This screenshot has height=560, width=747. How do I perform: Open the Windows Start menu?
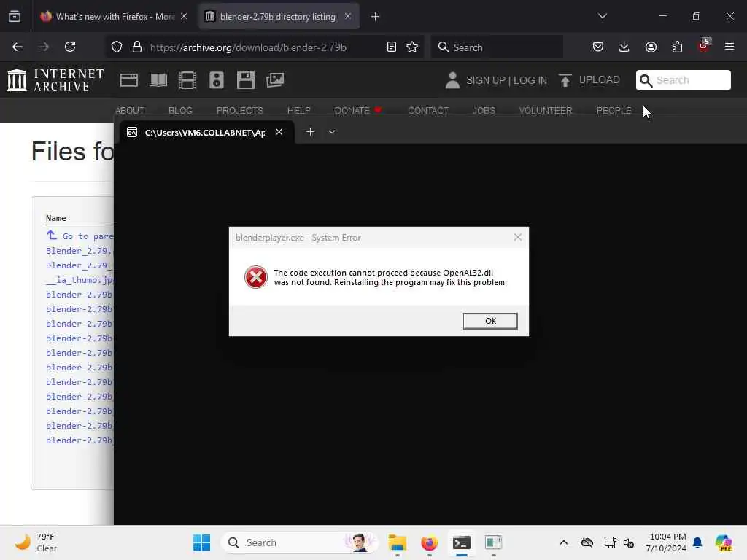coord(201,542)
